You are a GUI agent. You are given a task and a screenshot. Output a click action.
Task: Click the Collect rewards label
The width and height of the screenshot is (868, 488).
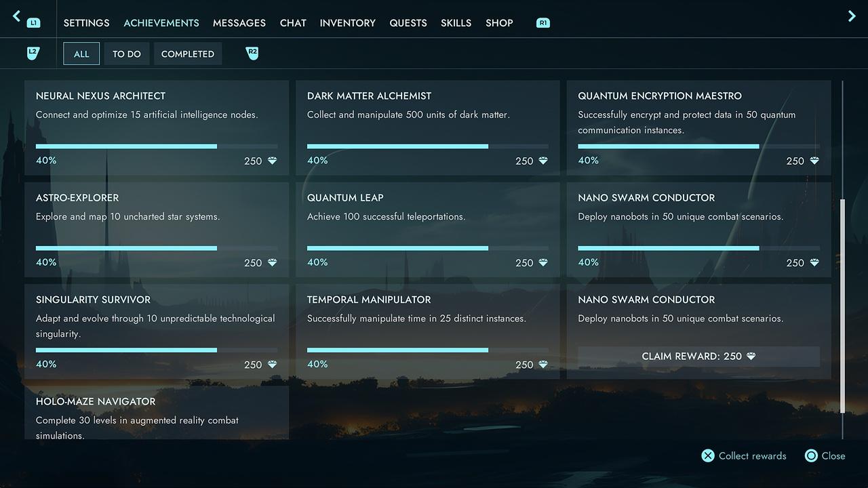click(752, 456)
